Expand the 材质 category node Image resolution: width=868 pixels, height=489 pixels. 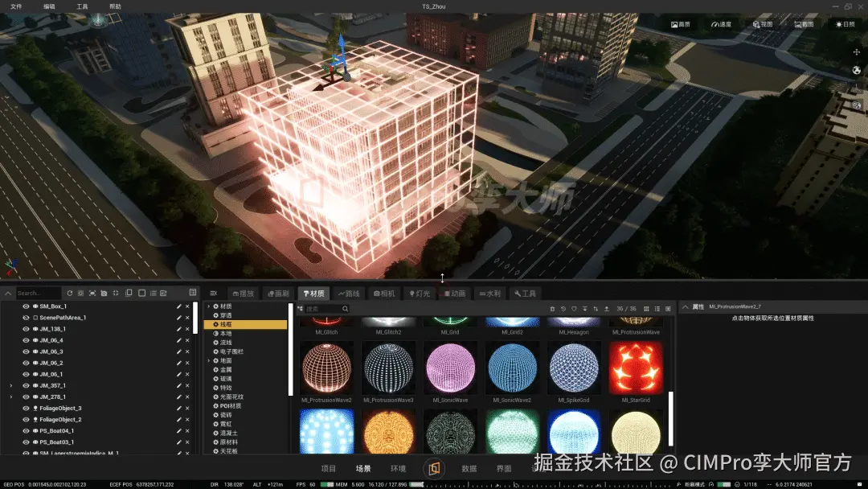tap(209, 306)
